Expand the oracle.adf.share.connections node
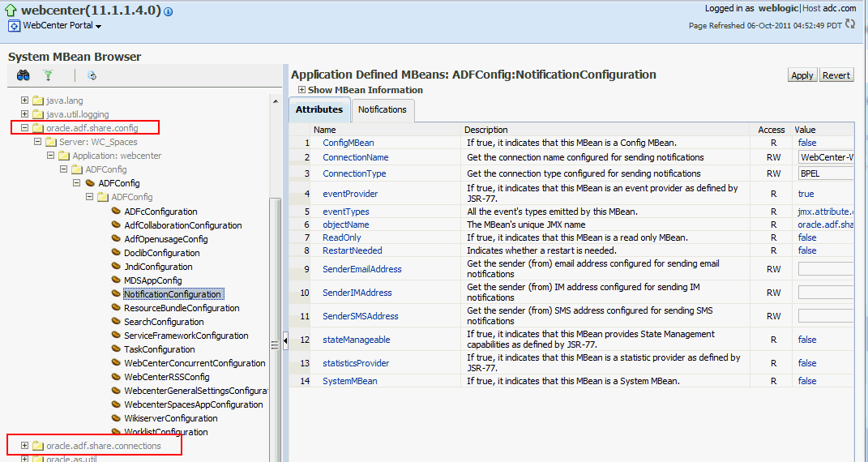868x462 pixels. click(25, 446)
